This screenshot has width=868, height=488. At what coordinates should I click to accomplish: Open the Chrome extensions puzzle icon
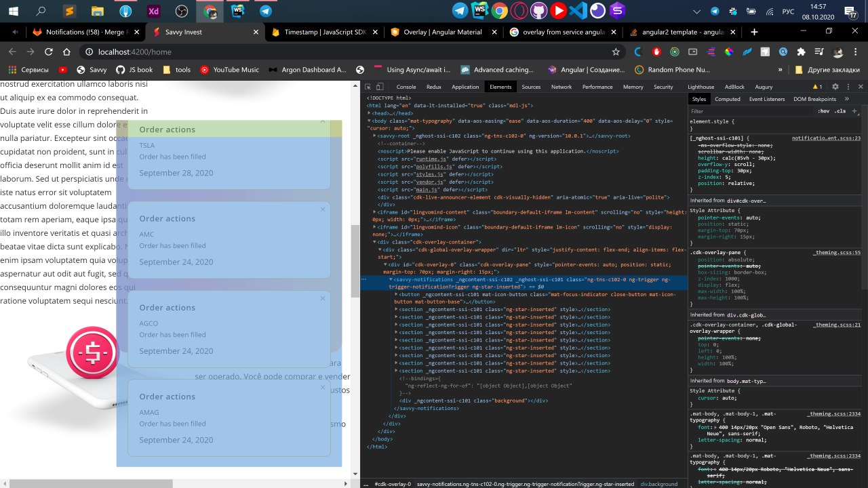pos(802,52)
